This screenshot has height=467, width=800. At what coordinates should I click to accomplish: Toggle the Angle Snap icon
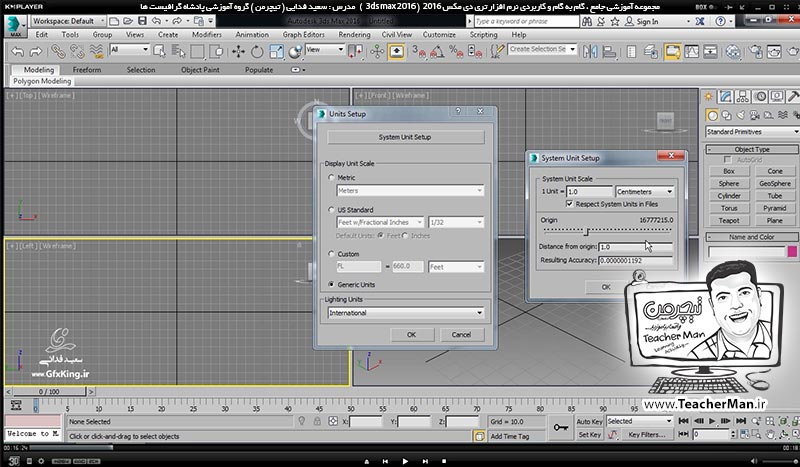[437, 52]
